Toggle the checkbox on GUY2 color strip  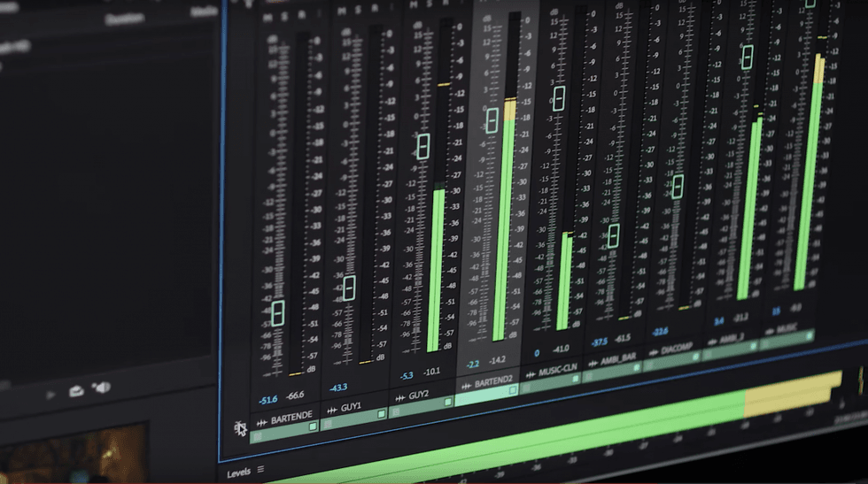(448, 402)
